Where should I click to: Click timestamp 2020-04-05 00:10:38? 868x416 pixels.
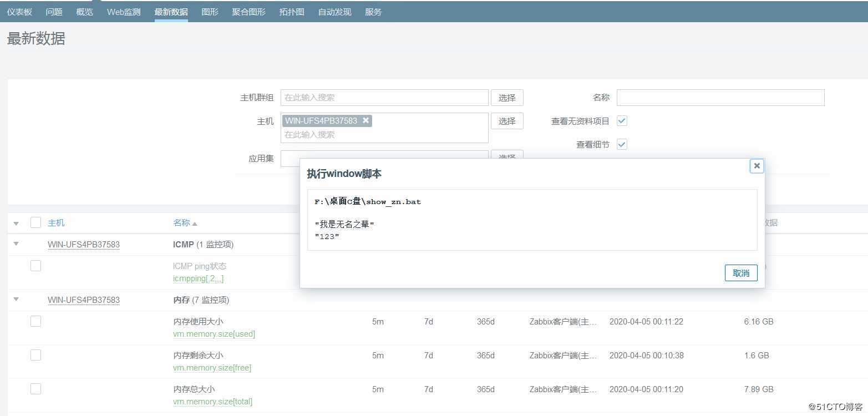(x=646, y=356)
